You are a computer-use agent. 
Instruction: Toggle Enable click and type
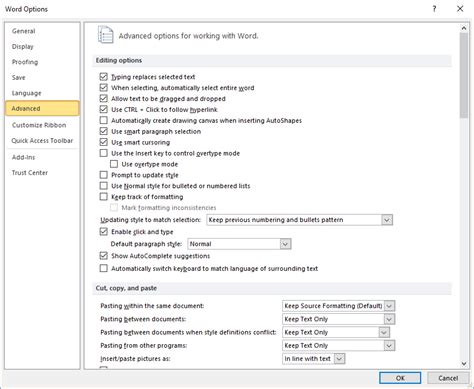click(x=104, y=232)
